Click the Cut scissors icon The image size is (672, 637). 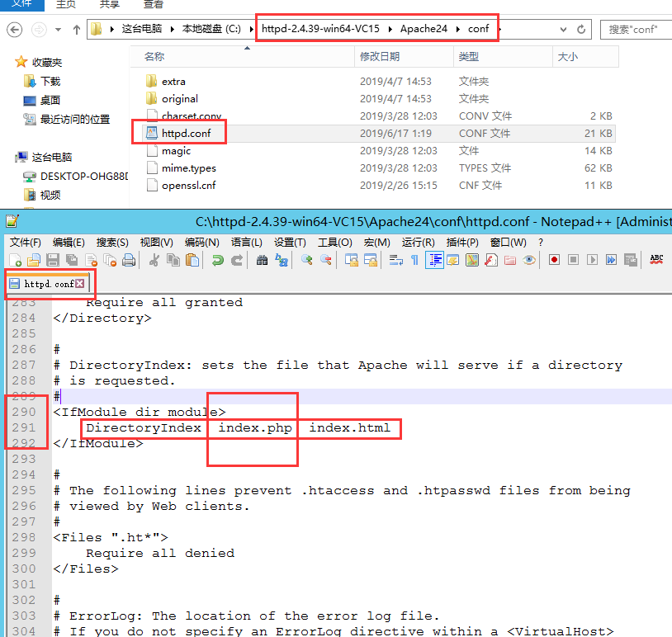154,260
